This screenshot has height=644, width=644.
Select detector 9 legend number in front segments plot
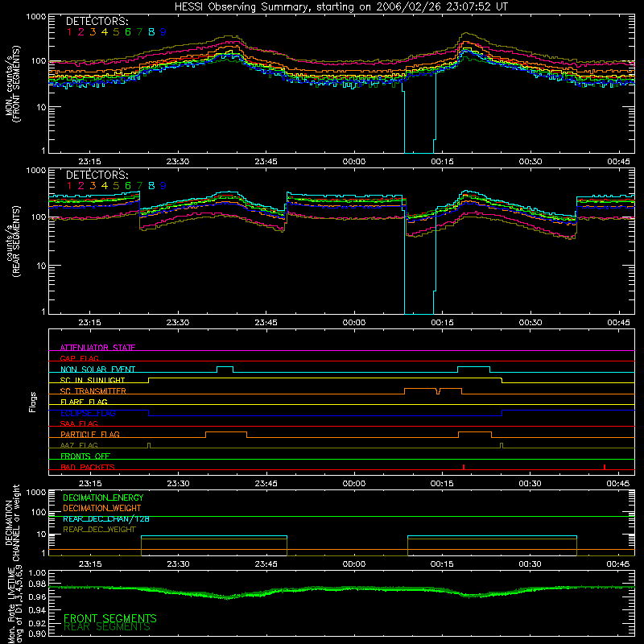[163, 32]
